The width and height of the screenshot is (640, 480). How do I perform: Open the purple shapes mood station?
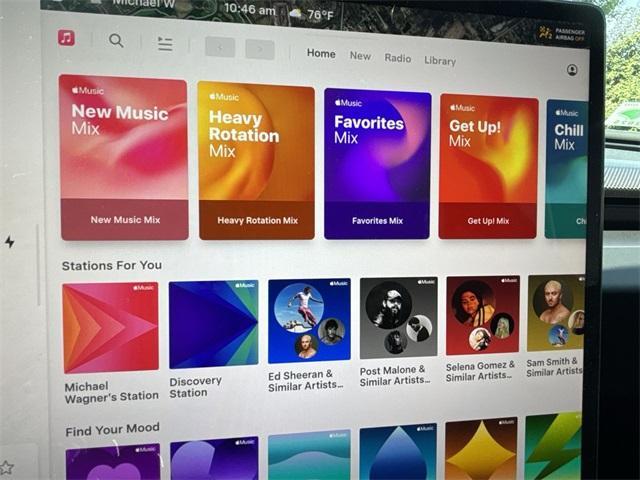[215, 458]
